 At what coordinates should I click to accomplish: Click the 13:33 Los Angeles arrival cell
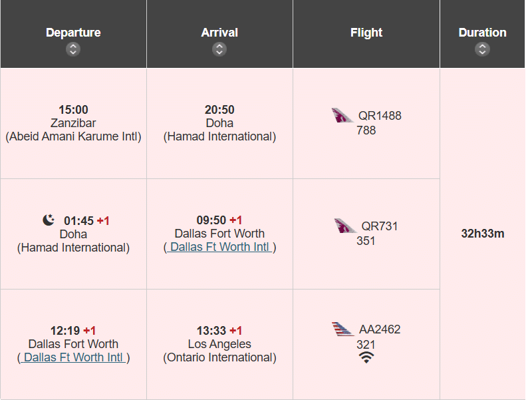click(x=219, y=344)
